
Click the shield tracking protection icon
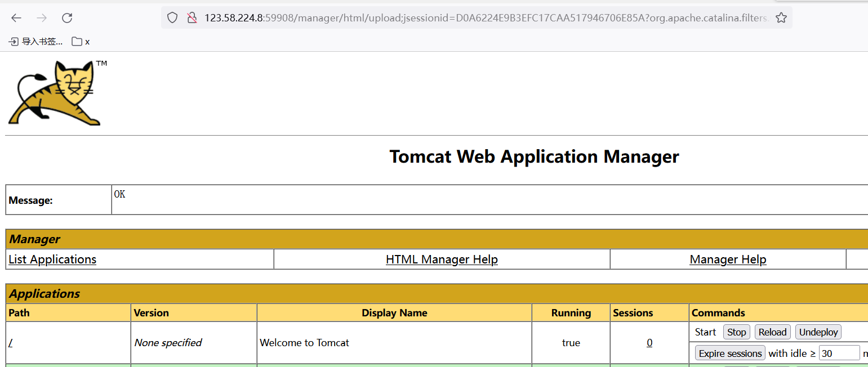point(173,18)
